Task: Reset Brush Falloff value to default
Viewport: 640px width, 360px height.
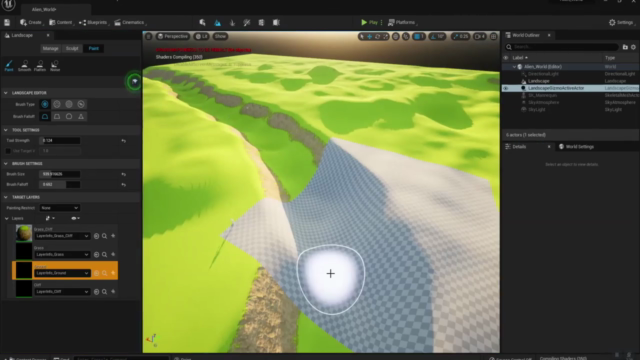Action: pyautogui.click(x=123, y=185)
